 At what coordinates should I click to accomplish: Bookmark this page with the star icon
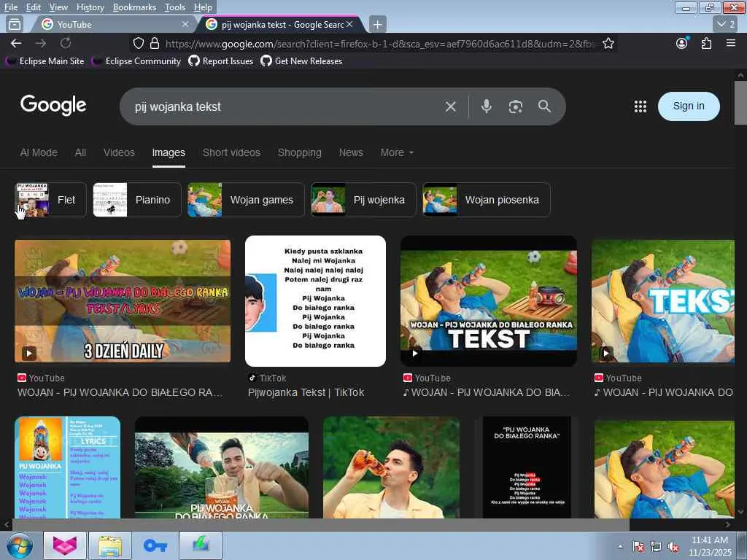point(608,43)
